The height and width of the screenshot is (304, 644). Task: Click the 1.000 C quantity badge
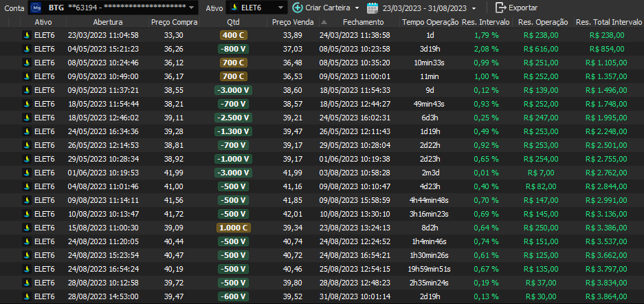[233, 228]
